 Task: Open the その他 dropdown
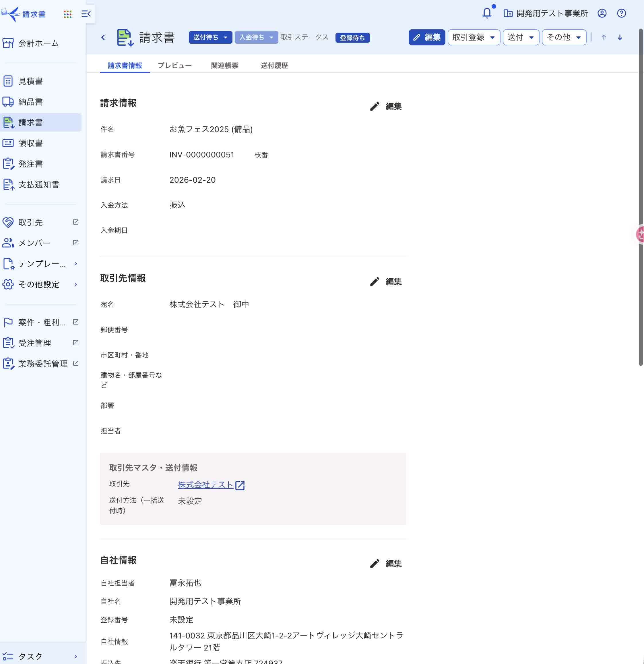tap(563, 37)
